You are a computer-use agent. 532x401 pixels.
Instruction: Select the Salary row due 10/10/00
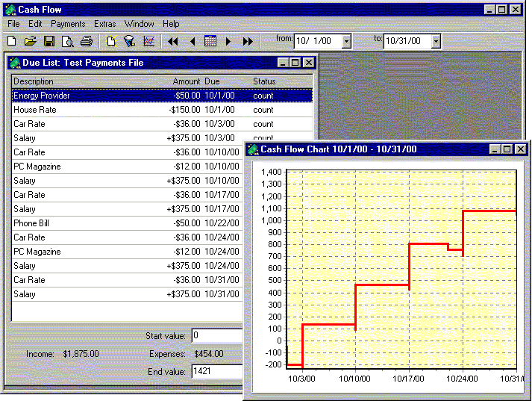click(128, 181)
